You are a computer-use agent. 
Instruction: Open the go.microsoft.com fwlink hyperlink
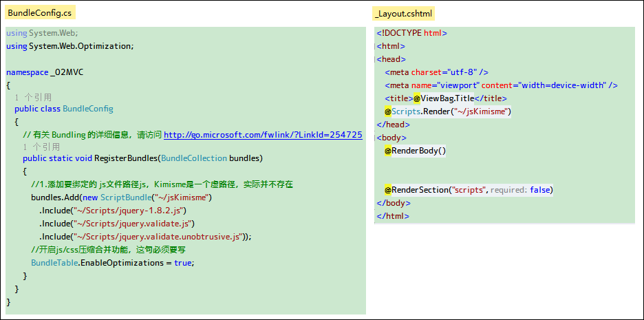[263, 135]
